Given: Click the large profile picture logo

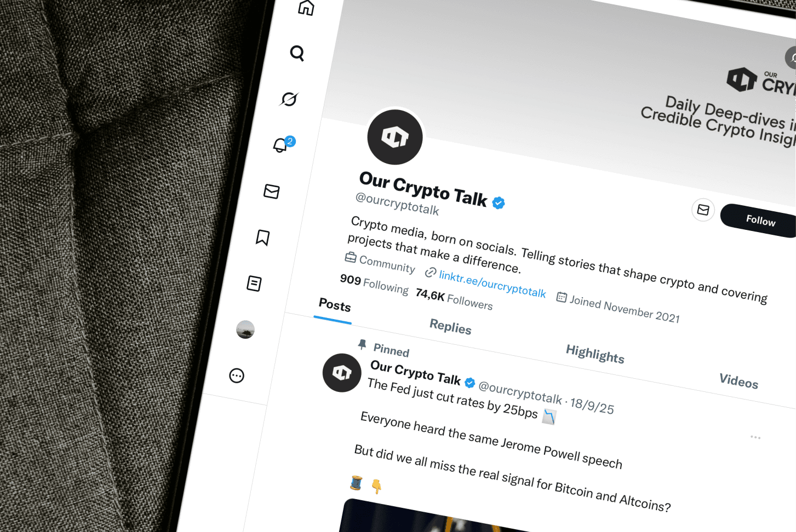Looking at the screenshot, I should (395, 137).
